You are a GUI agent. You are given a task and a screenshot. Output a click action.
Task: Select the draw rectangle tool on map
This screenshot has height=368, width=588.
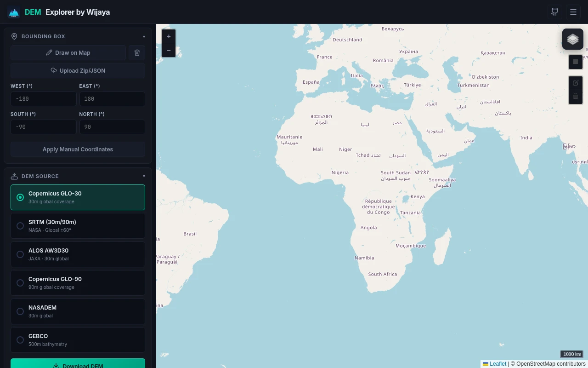click(576, 62)
